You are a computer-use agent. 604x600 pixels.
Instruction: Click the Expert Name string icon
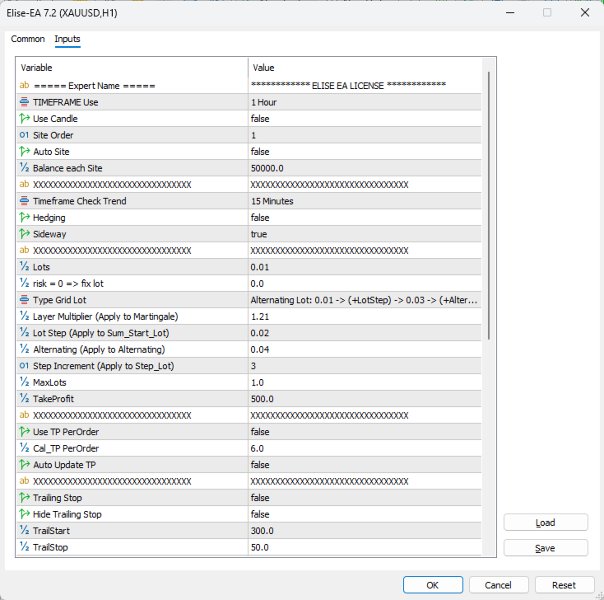pyautogui.click(x=24, y=86)
